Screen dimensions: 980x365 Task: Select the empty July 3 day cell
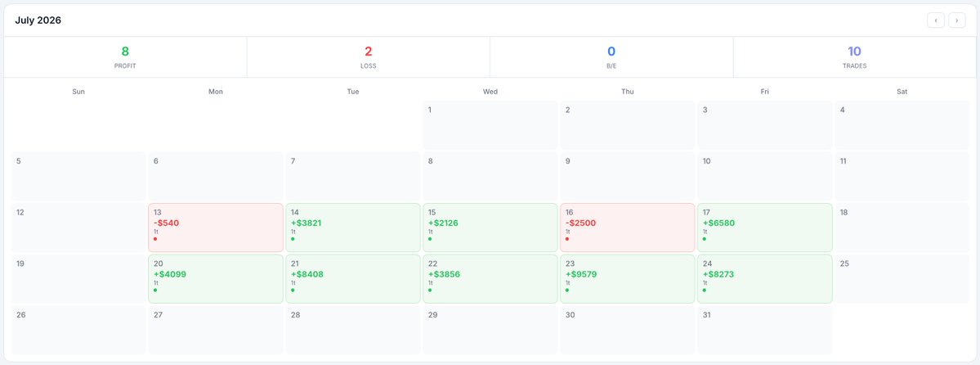[765, 125]
